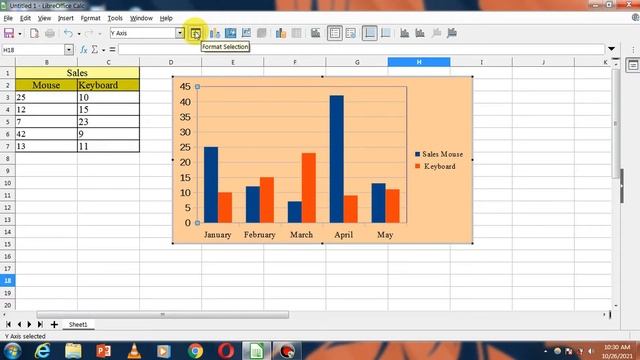Select column header E
The height and width of the screenshot is (360, 640).
tap(233, 62)
